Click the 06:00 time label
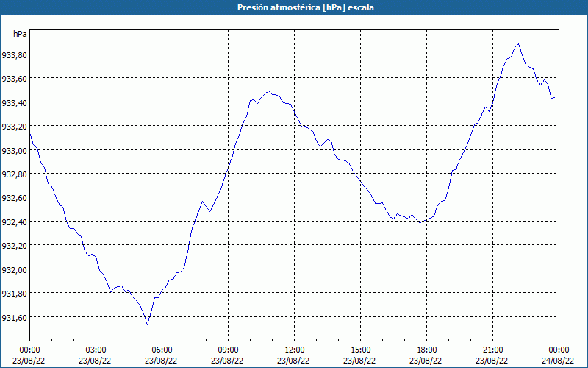 pos(162,350)
